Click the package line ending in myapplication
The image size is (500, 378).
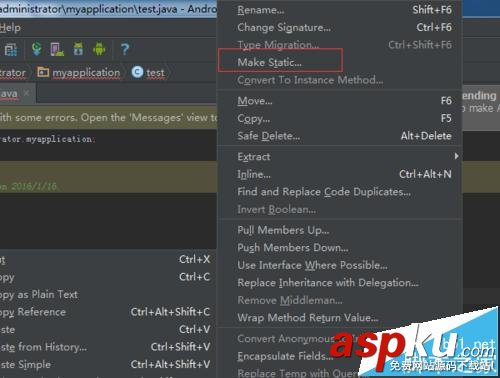click(48, 139)
